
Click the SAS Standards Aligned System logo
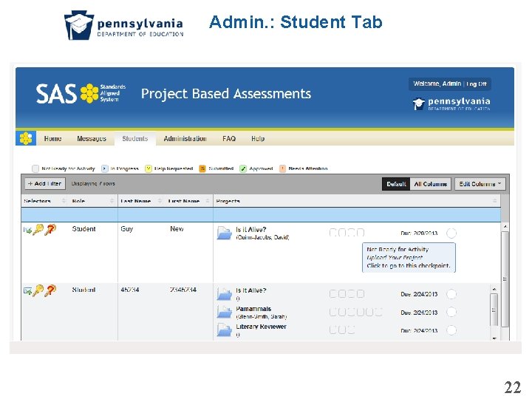81,93
